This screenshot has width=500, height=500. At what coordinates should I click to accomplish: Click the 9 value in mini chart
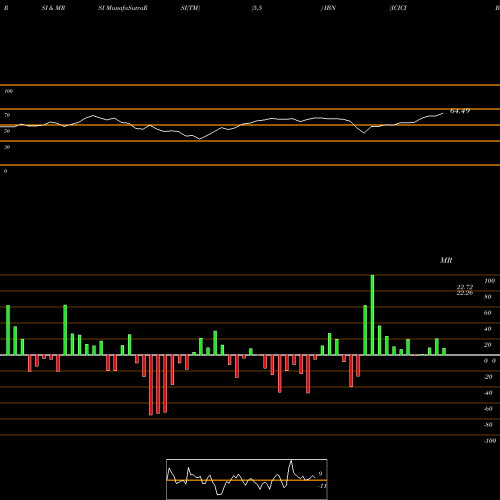[320, 474]
